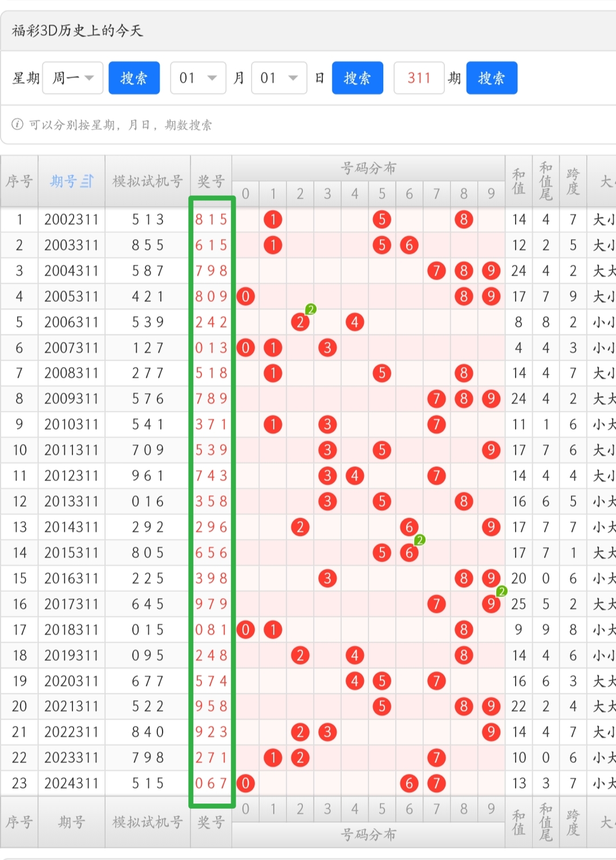
Task: Click the red 4 ball in row 2006311
Action: 355,322
